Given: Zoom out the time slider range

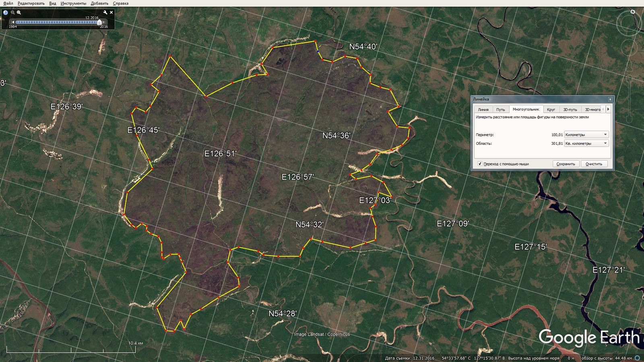Looking at the screenshot, I should 13,12.
